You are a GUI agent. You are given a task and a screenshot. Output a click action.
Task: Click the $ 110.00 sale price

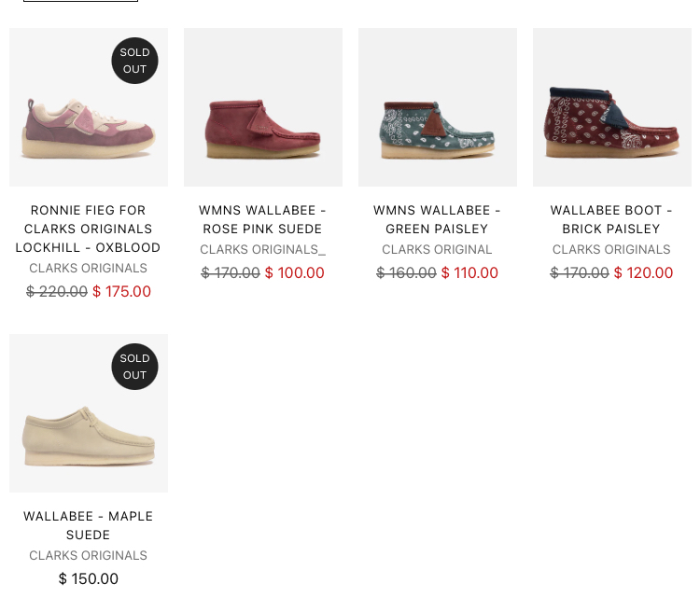469,272
